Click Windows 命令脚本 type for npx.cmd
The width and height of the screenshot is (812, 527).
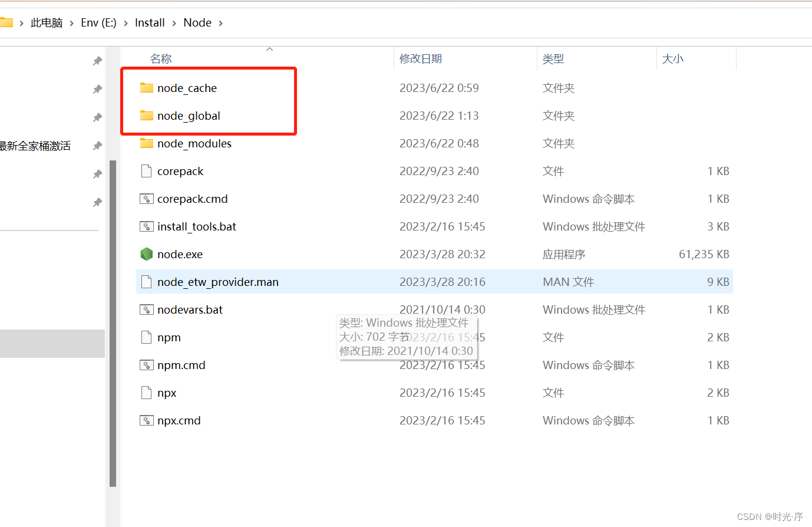pyautogui.click(x=589, y=420)
